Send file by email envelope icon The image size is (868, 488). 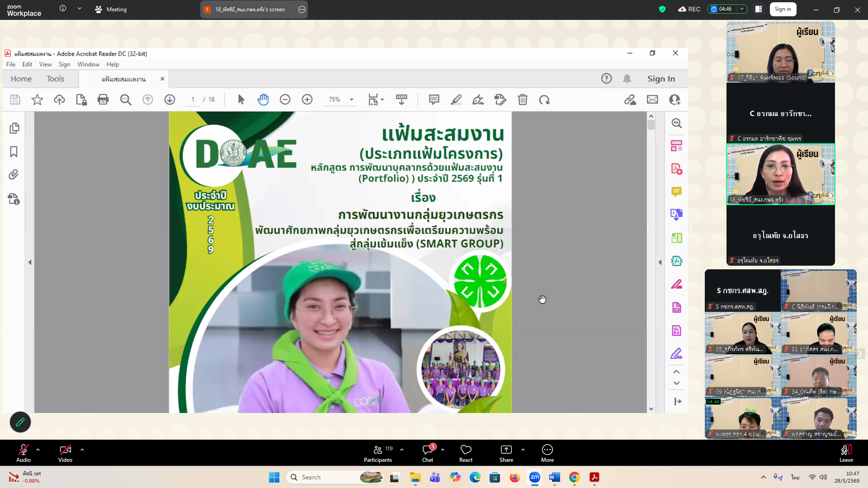coord(652,99)
